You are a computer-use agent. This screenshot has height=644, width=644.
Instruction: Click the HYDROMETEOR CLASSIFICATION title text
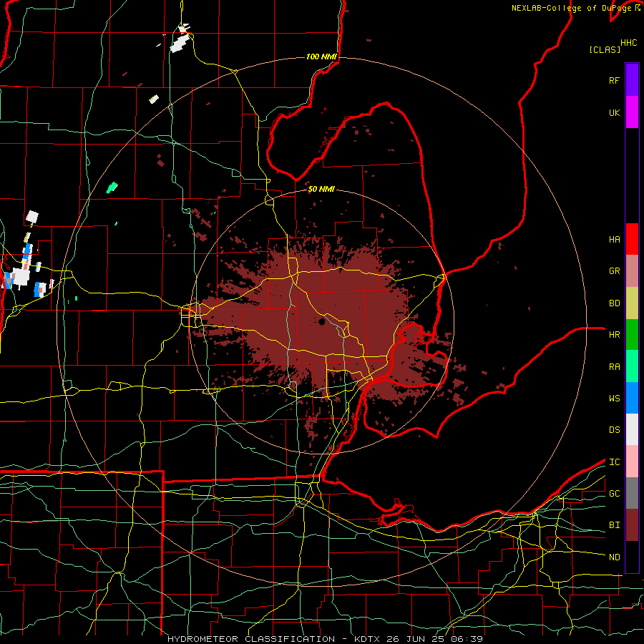coord(251,639)
